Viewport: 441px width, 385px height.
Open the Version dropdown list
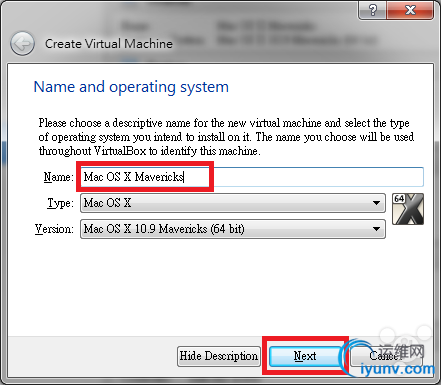(233, 229)
